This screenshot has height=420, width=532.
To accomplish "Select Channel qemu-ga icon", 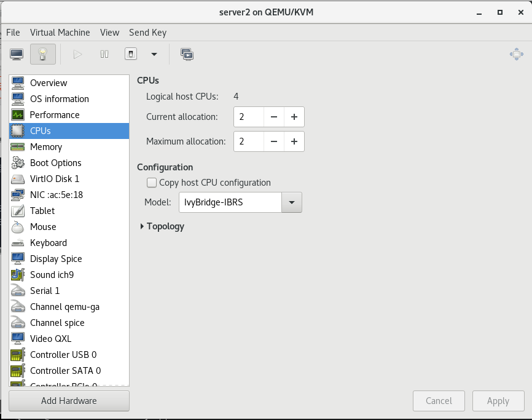I will pyautogui.click(x=18, y=307).
